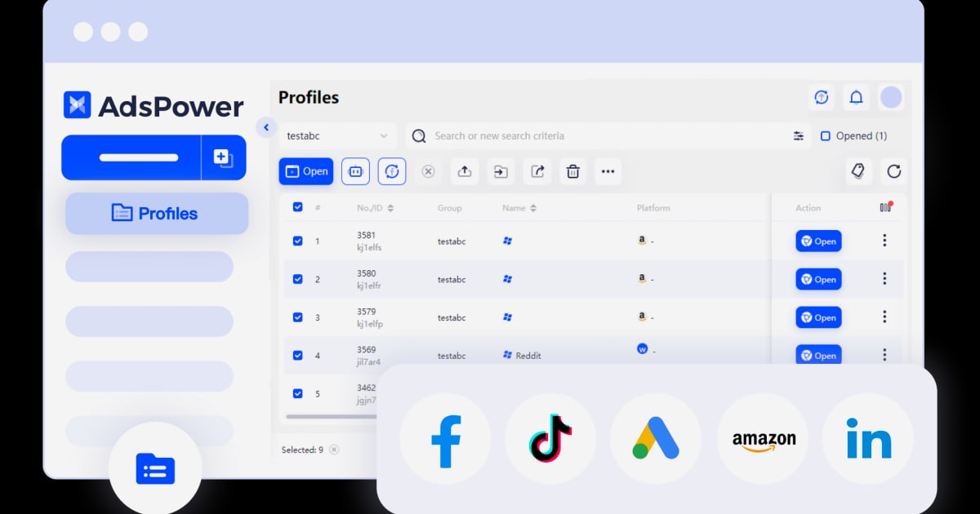Click the Platform column header
Viewport: 980px width, 514px height.
click(653, 208)
